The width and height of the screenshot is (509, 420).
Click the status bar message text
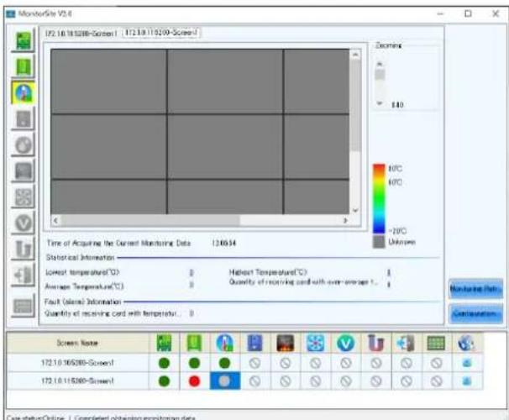(x=134, y=417)
